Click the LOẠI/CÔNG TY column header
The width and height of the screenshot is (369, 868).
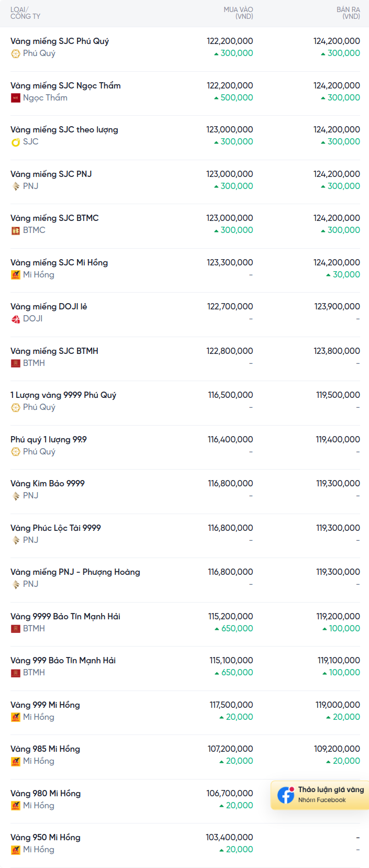click(25, 13)
